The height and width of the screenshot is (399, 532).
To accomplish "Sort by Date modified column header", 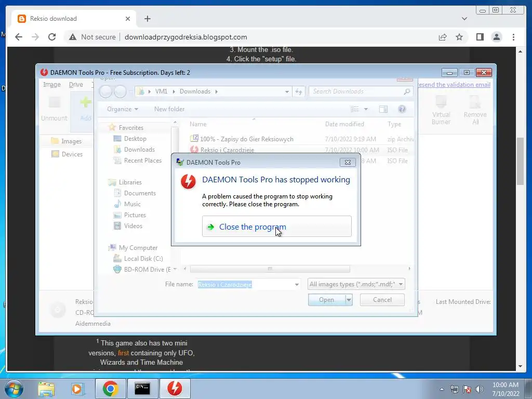I will pos(344,124).
